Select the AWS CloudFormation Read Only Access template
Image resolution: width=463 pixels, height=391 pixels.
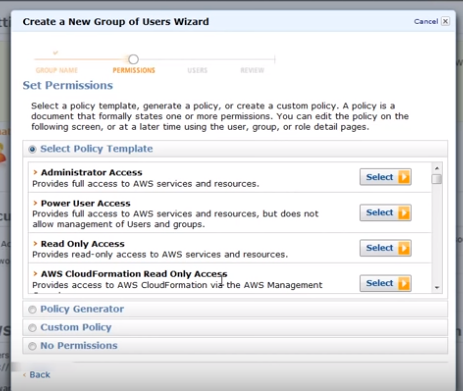[385, 283]
